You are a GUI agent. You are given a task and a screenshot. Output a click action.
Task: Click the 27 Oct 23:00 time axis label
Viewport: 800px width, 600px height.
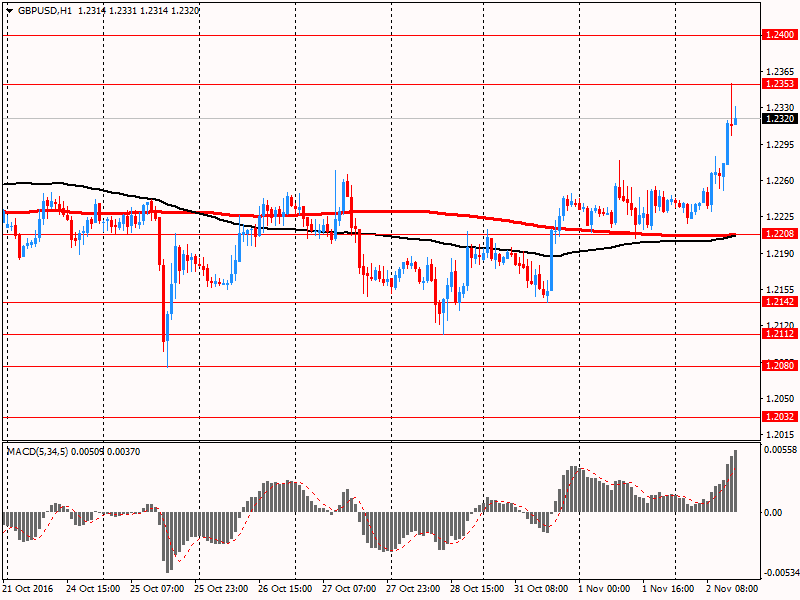413,589
